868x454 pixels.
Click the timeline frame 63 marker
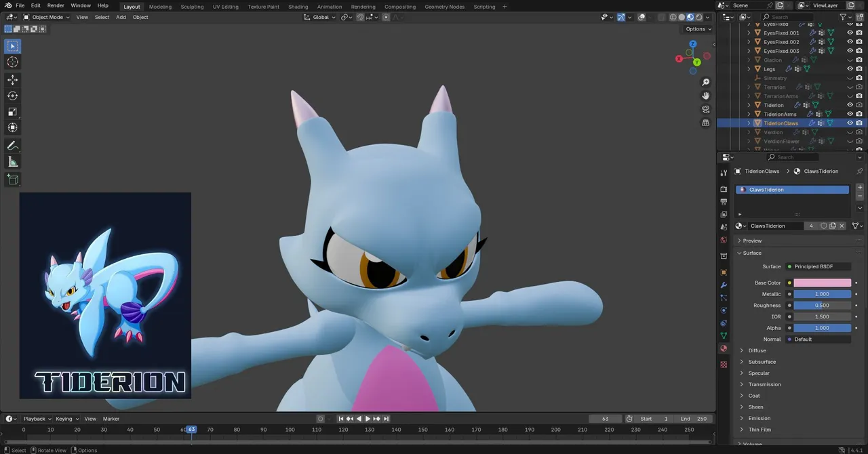[191, 430]
